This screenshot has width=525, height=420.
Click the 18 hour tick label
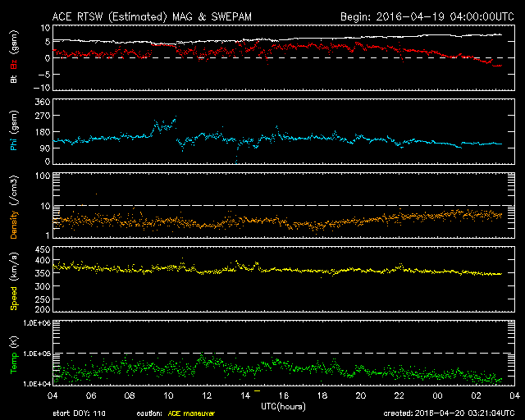(x=322, y=395)
